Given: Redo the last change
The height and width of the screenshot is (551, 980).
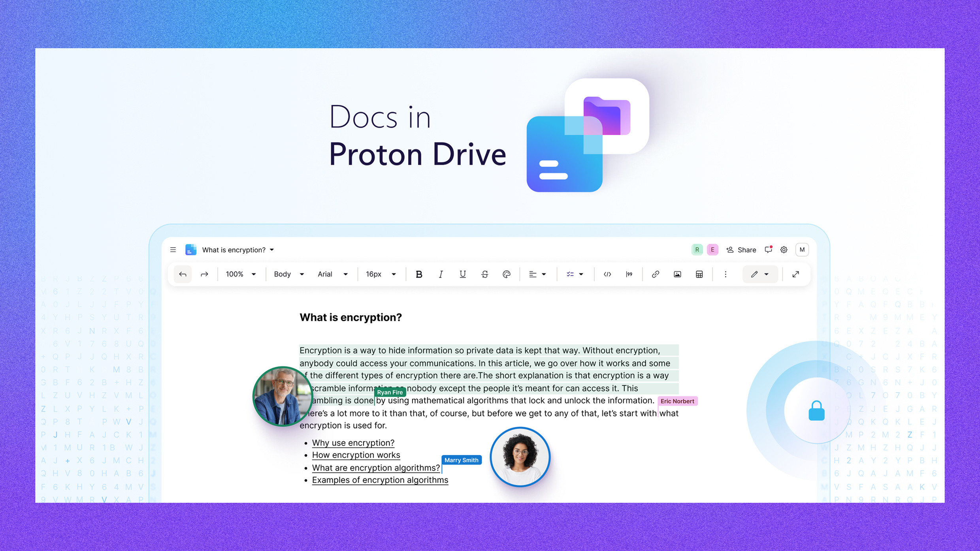Looking at the screenshot, I should 204,274.
